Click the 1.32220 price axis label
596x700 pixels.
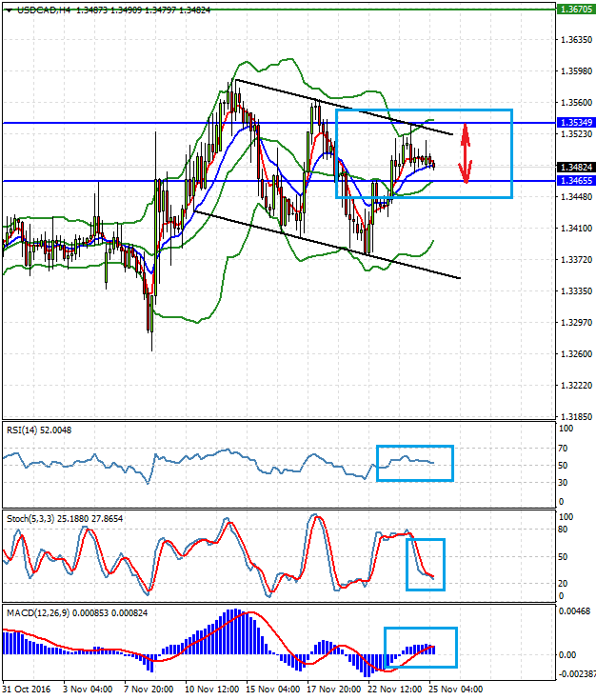coord(576,386)
